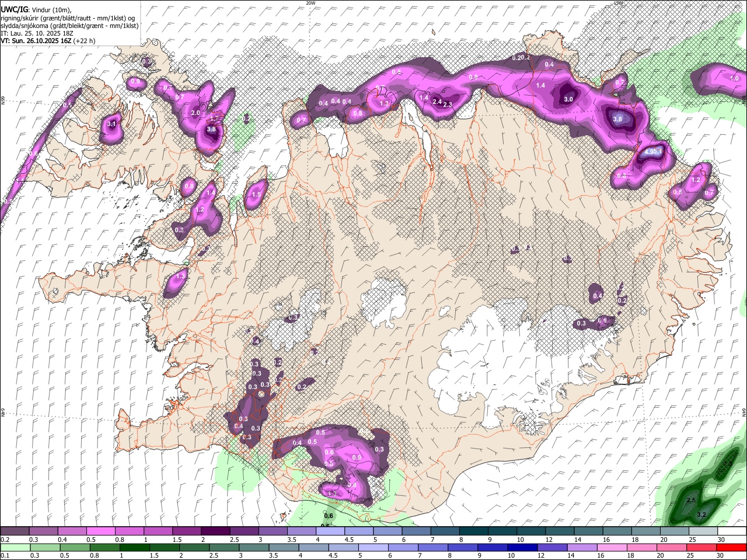Pick the lavender snow swatch from 4 to 4.5
Image resolution: width=747 pixels, height=560 pixels.
[329, 531]
